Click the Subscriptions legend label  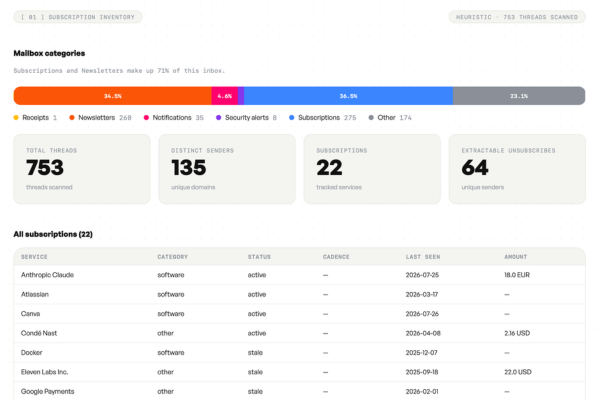(x=319, y=118)
